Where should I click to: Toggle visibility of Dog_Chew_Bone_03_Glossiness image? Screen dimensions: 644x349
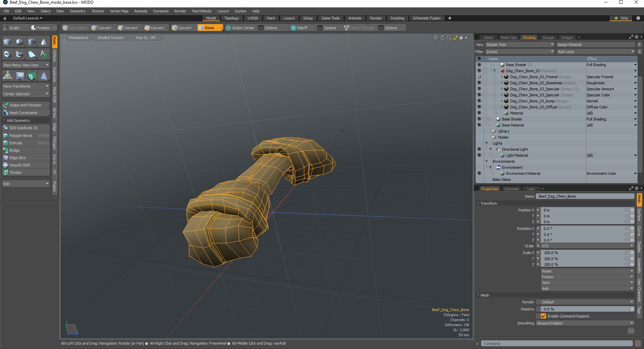(x=479, y=83)
